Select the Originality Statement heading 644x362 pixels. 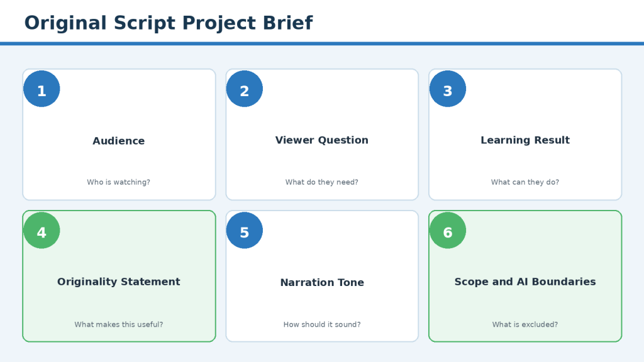(119, 282)
